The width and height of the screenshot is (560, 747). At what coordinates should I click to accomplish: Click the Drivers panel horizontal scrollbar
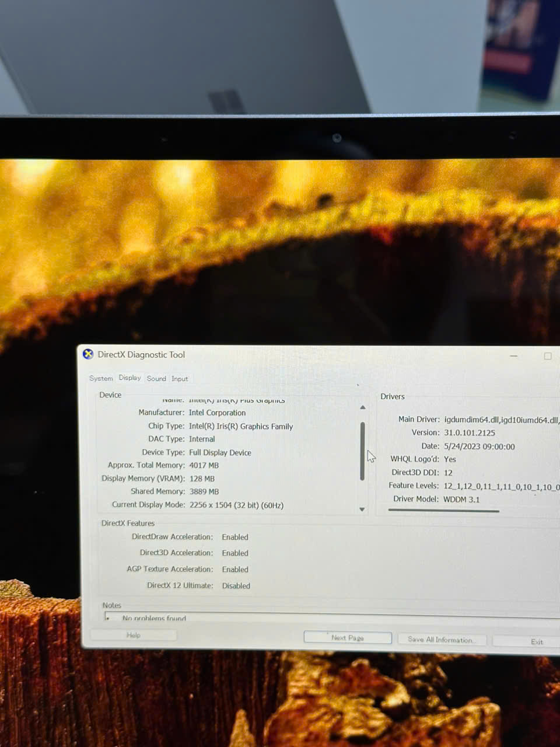pos(443,511)
